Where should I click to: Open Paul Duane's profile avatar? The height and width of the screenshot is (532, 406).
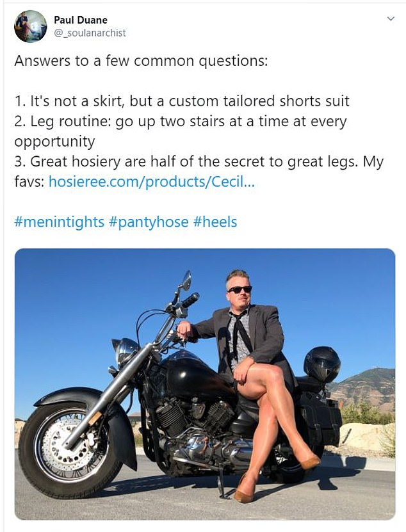[x=30, y=26]
